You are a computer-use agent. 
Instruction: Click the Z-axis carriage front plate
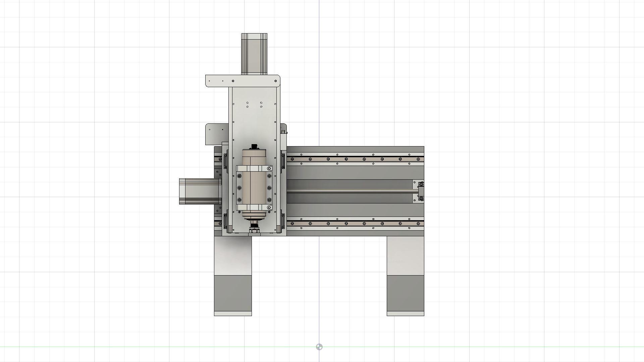(254, 124)
